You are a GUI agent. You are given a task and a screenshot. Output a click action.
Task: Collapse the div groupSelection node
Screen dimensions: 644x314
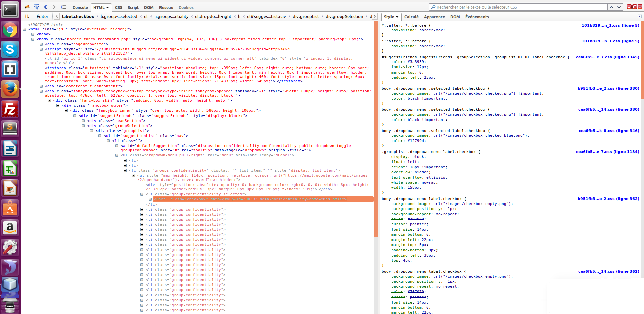tap(83, 126)
